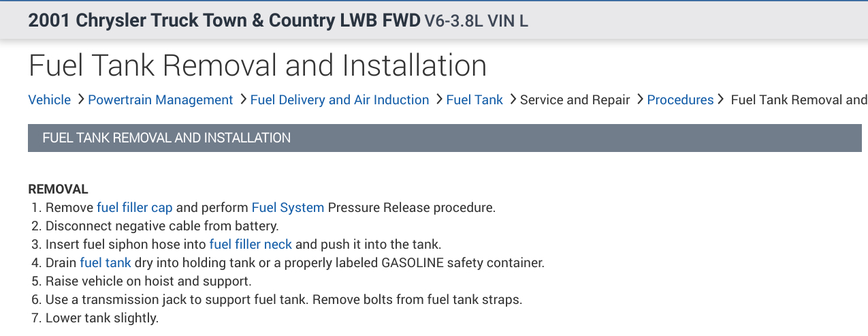
Task: Open the Fuel Tank breadcrumb link
Action: click(x=474, y=100)
